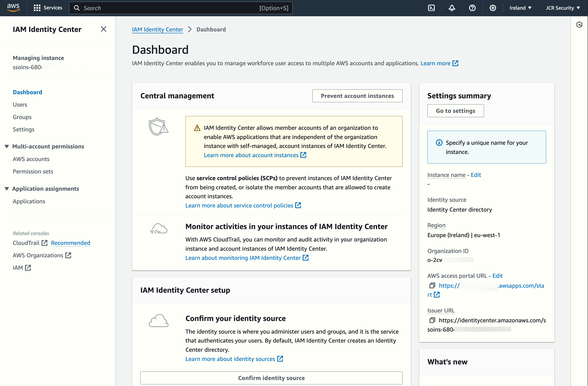Edit the Instance name

[476, 175]
